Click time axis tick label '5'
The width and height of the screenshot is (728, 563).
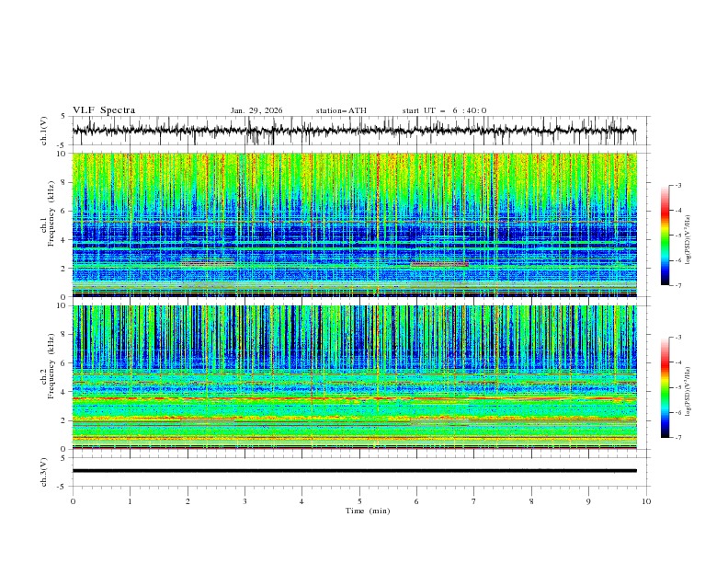coord(359,501)
